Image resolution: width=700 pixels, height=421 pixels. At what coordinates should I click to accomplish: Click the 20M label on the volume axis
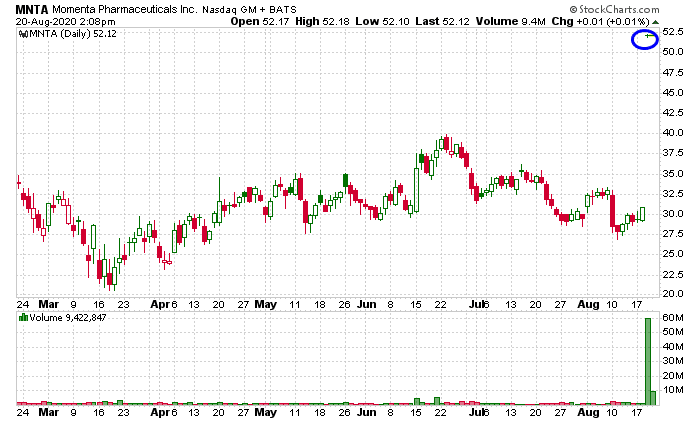[673, 375]
